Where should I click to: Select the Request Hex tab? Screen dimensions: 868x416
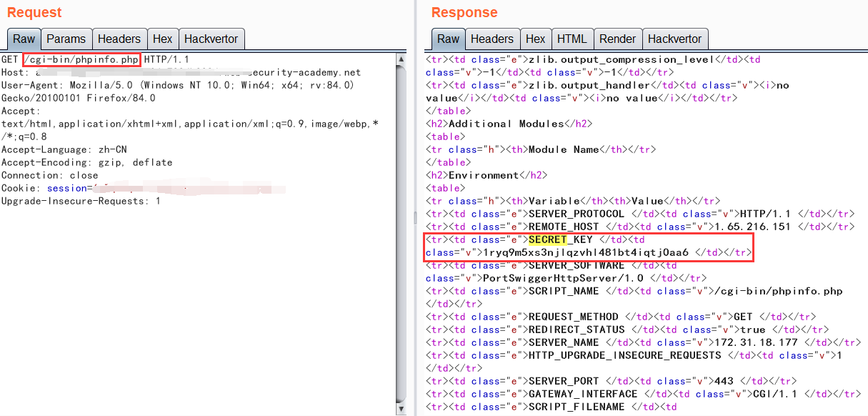162,39
